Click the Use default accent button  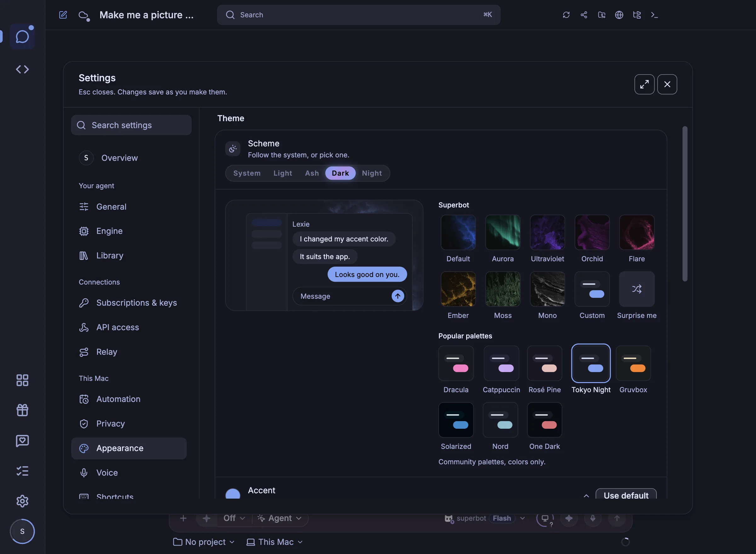(626, 494)
